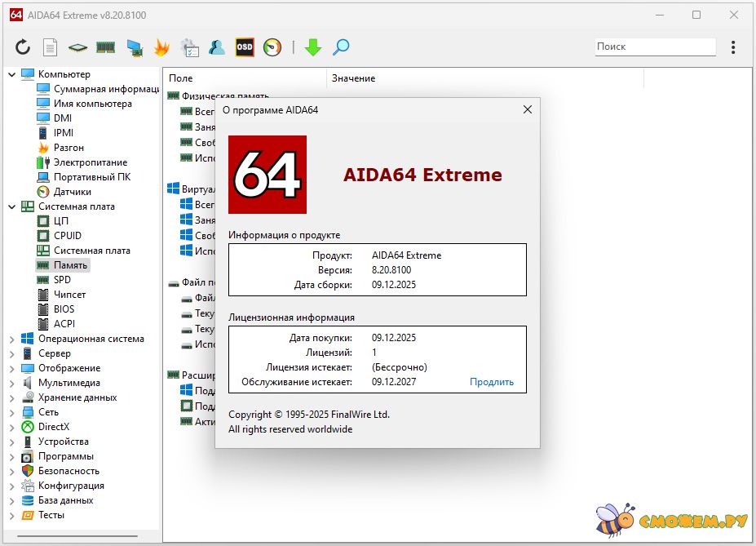756x546 pixels.
Task: Click the Продлить link
Action: pyautogui.click(x=492, y=382)
